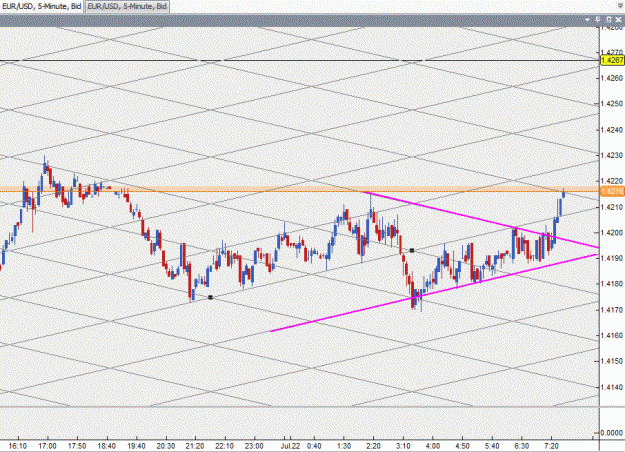The width and height of the screenshot is (625, 452).
Task: Click the 5:40 time axis label
Action: [x=492, y=446]
